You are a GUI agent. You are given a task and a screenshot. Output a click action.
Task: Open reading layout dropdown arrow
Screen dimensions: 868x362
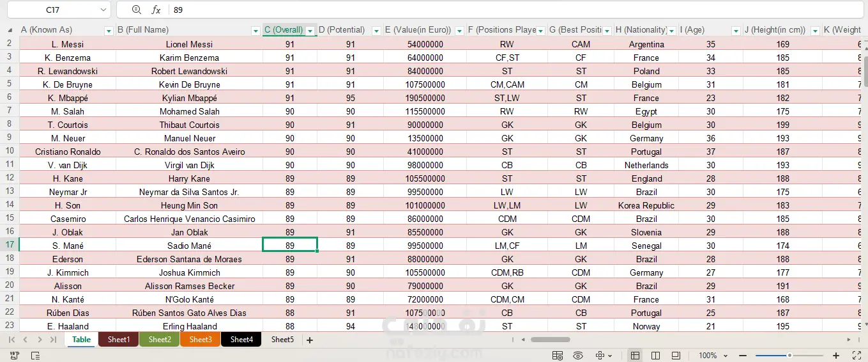click(x=611, y=356)
